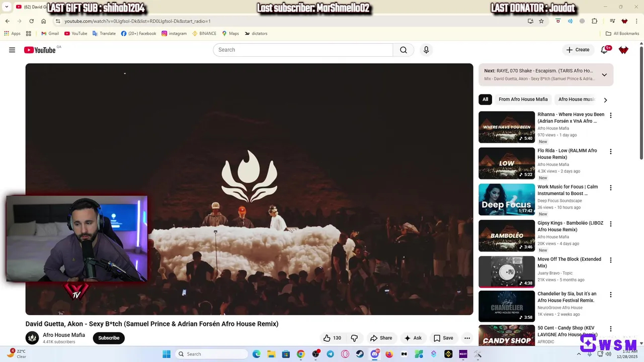Image resolution: width=644 pixels, height=362 pixels.
Task: Open options menu for Move Off The Block
Action: [611, 260]
